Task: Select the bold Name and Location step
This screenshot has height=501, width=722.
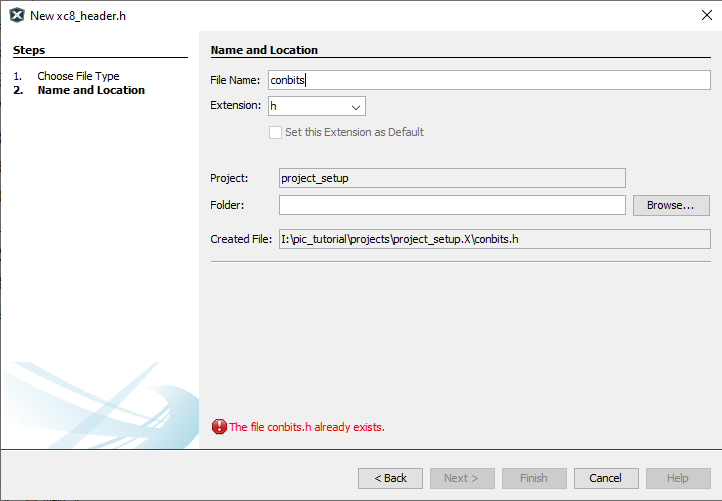Action: pyautogui.click(x=91, y=90)
